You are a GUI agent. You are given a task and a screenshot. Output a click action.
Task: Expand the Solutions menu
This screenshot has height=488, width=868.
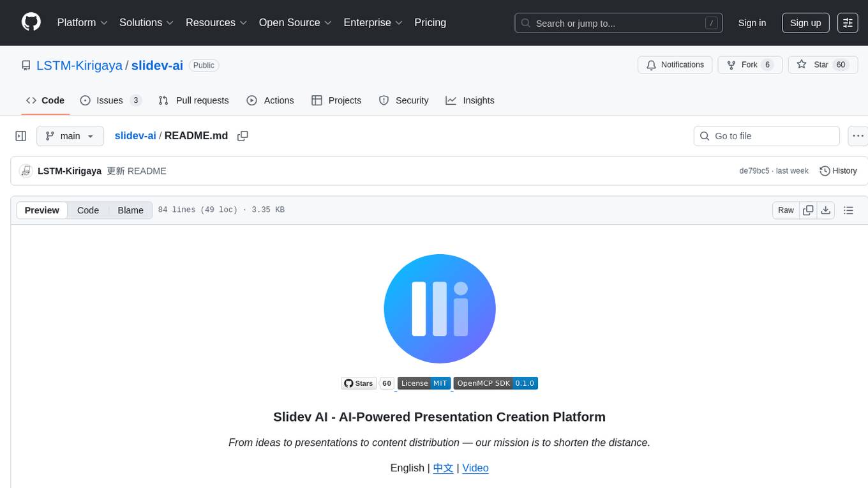pos(147,22)
